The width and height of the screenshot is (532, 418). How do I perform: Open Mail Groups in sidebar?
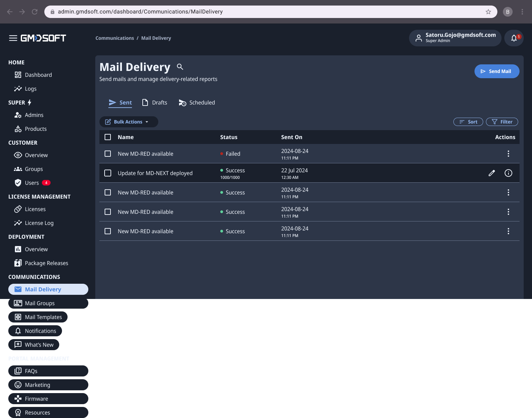[x=48, y=303]
